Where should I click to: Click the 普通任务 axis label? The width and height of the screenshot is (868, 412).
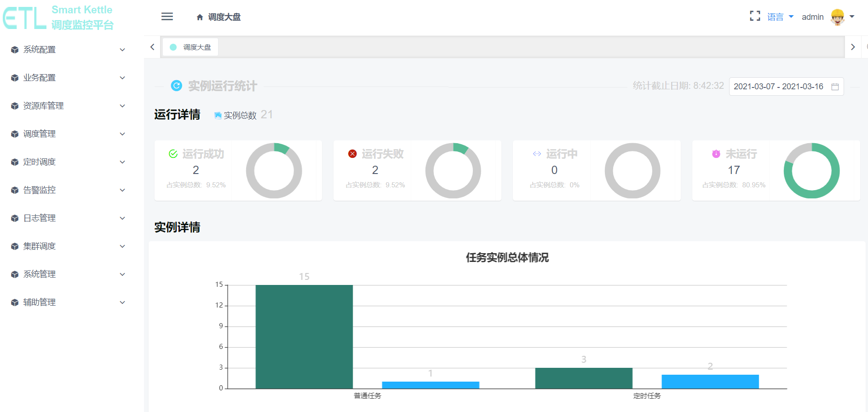point(368,396)
